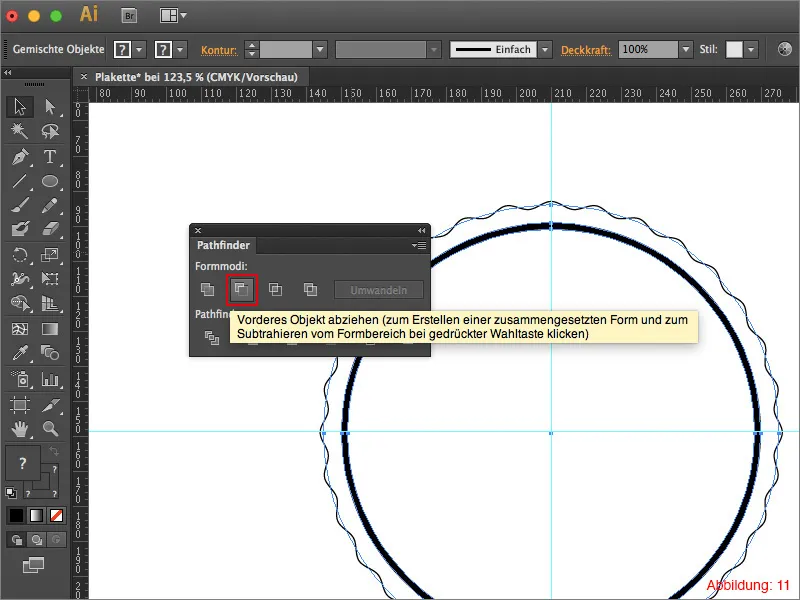Select the Artboard tool
Image resolution: width=800 pixels, height=600 pixels.
(20, 405)
